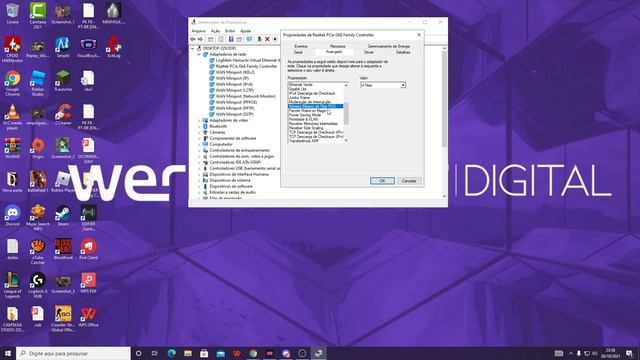Open File Explorer from the taskbar
This screenshot has height=360, width=640.
click(x=188, y=353)
